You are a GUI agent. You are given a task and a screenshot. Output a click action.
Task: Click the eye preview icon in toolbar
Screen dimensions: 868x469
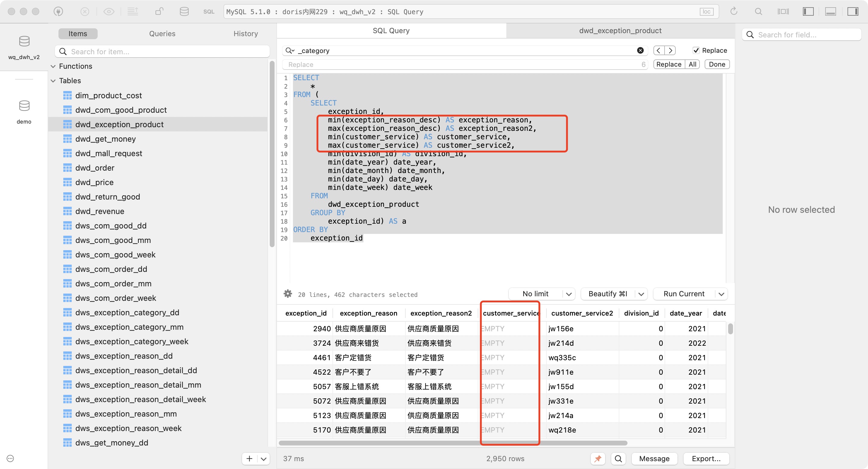(108, 11)
